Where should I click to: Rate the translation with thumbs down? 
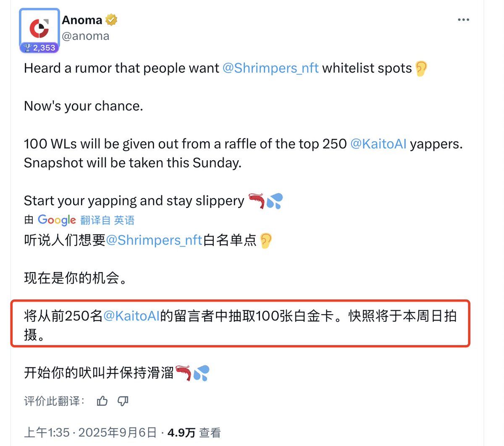coord(123,401)
